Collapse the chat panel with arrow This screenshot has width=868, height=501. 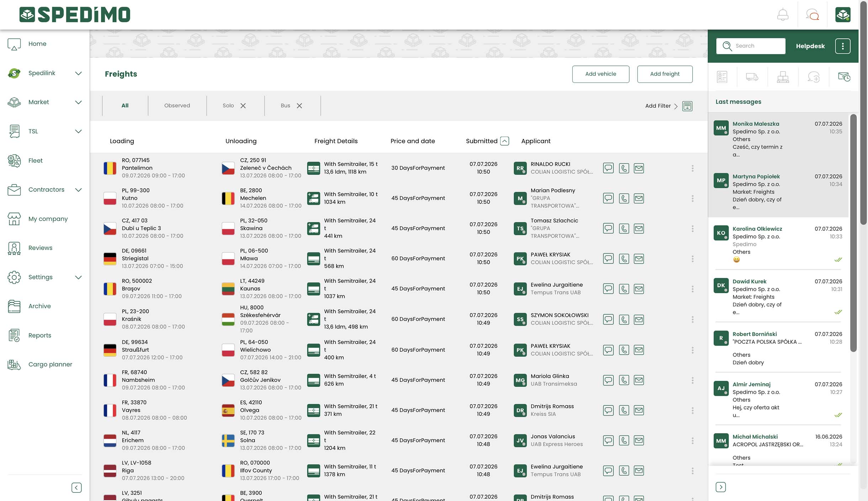[721, 487]
